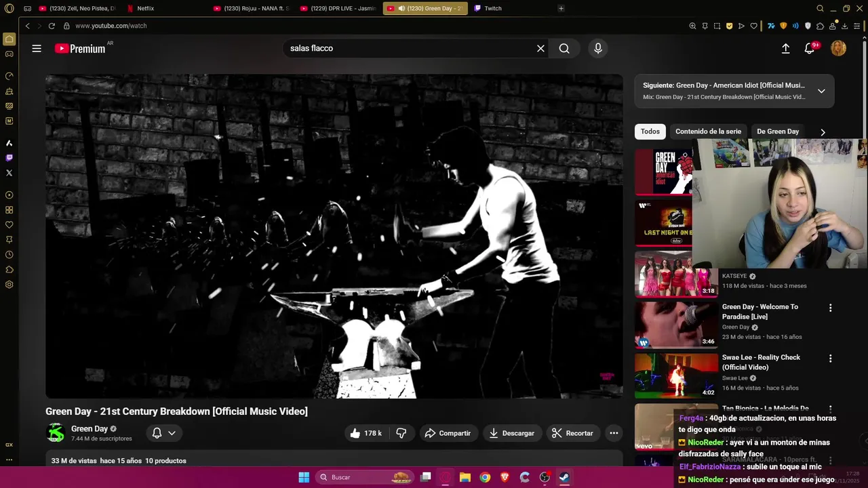This screenshot has width=868, height=488.
Task: Open Green Day Welcome To Paradise thumbnail
Action: (676, 325)
